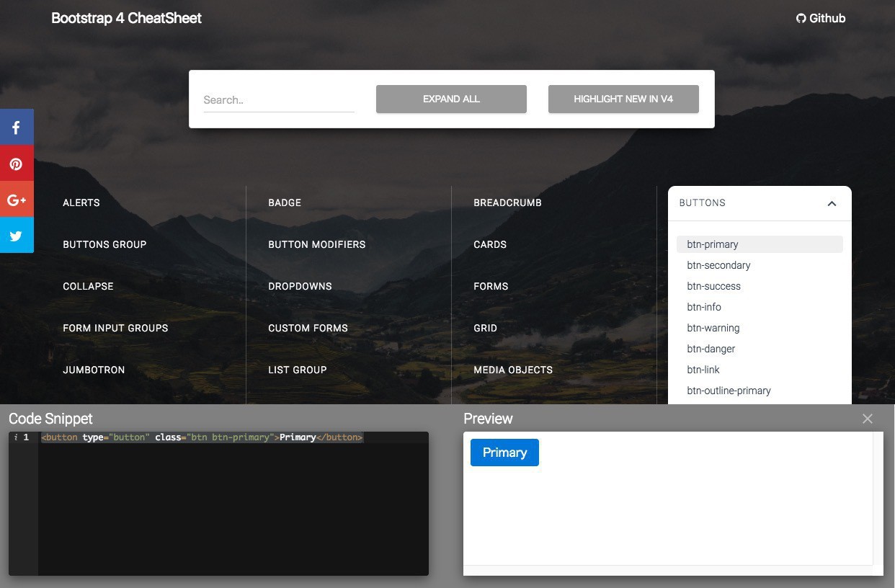The height and width of the screenshot is (588, 895).
Task: Click the blue Primary preview button
Action: 504,453
